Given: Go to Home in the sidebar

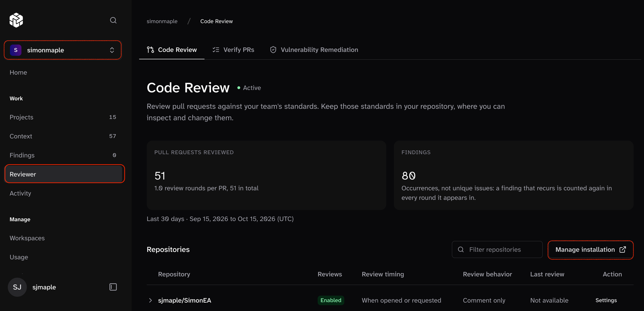Looking at the screenshot, I should (18, 72).
